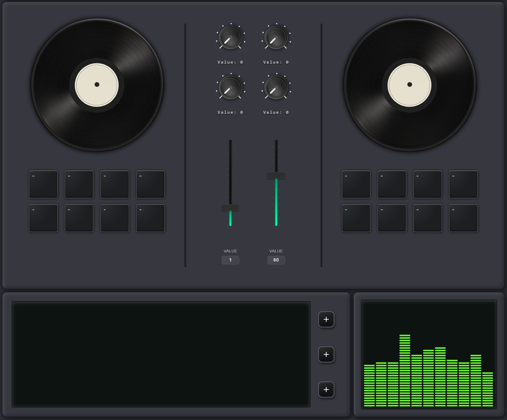The width and height of the screenshot is (507, 420).
Task: Adjust the lower-left effect knob
Action: (231, 87)
